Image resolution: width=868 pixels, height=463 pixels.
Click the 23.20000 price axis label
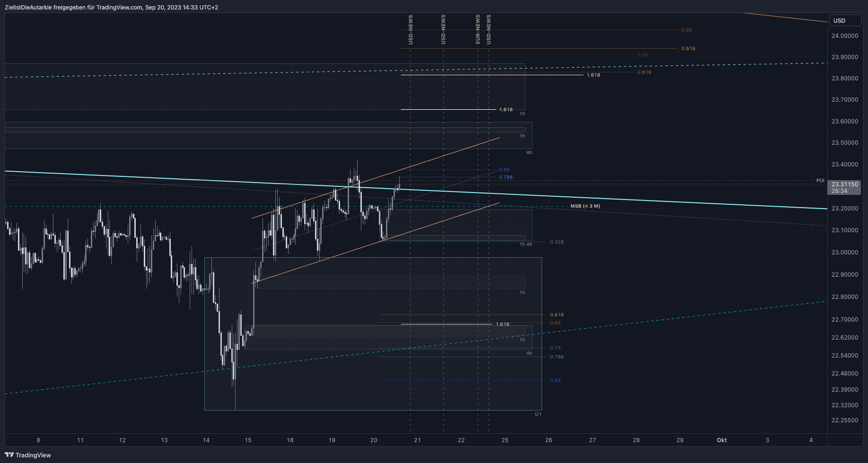coord(845,209)
